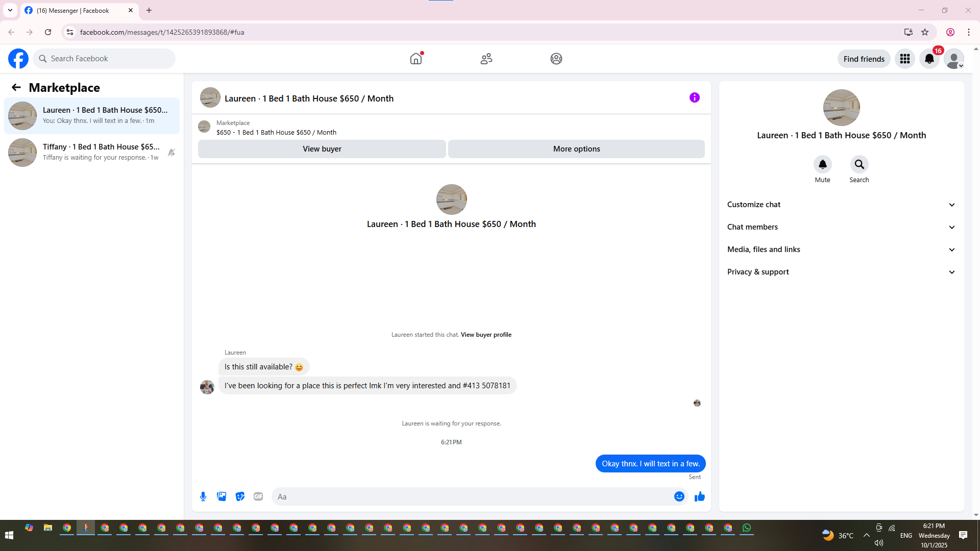Open WhatsApp from the taskbar
Viewport: 980px width, 551px height.
(x=747, y=528)
